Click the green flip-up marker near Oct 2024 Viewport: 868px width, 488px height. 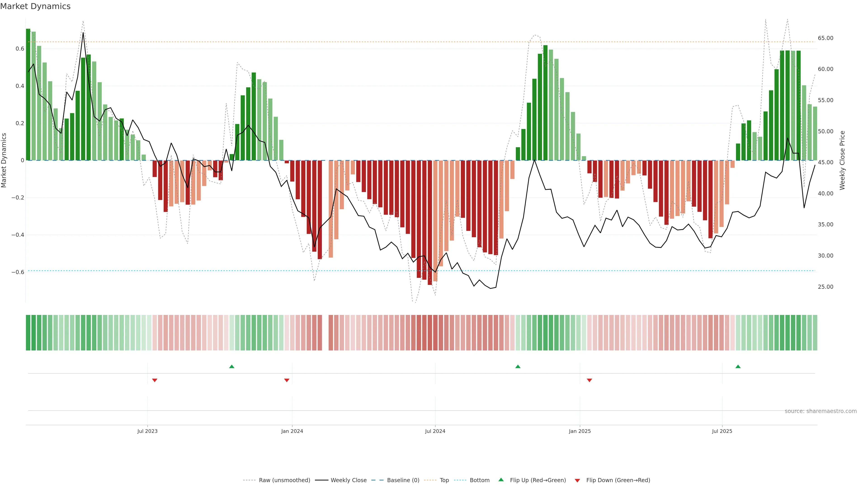tap(518, 366)
